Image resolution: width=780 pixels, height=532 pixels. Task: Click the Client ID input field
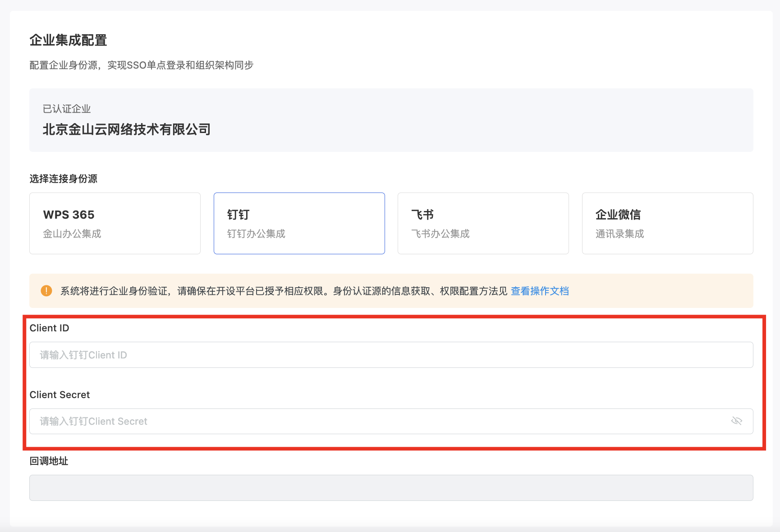pos(391,355)
